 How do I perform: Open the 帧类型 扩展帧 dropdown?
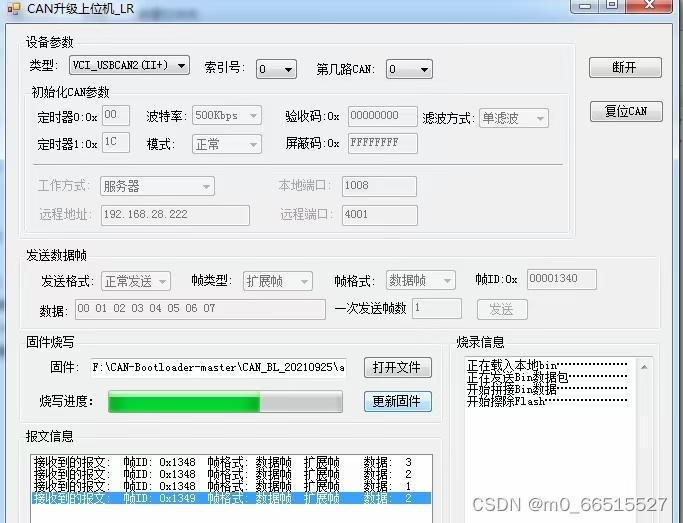tap(277, 281)
